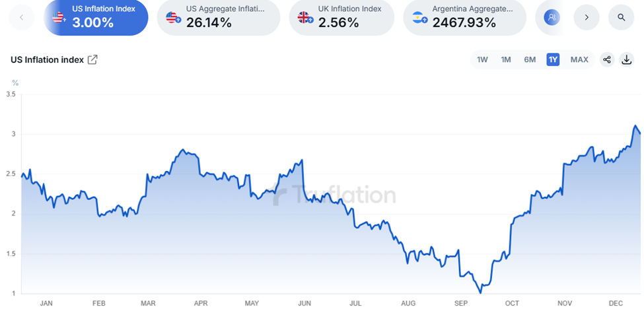This screenshot has width=644, height=309.
Task: Open the US Aggregate Inflation card
Action: (x=219, y=17)
